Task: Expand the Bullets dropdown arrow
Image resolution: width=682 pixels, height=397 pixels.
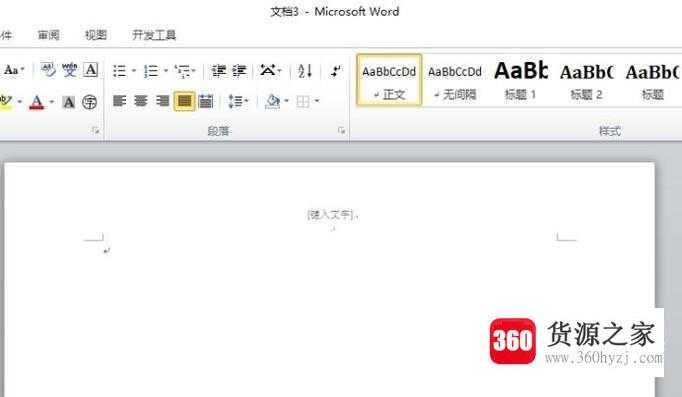Action: click(x=134, y=70)
